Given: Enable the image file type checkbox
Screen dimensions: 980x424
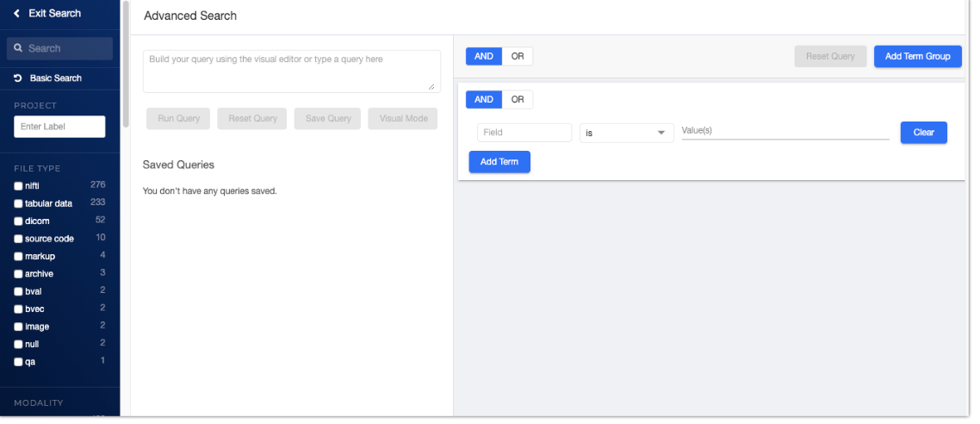Looking at the screenshot, I should click(x=18, y=327).
